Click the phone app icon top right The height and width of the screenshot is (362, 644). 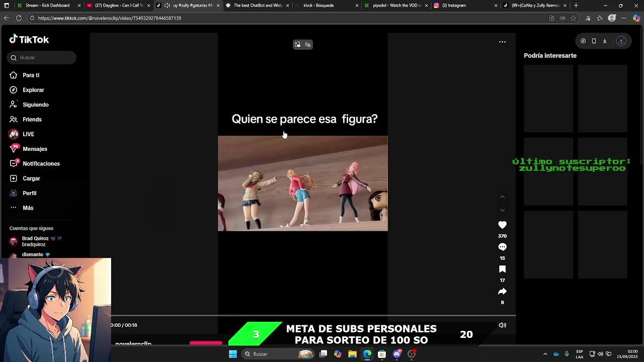click(594, 41)
